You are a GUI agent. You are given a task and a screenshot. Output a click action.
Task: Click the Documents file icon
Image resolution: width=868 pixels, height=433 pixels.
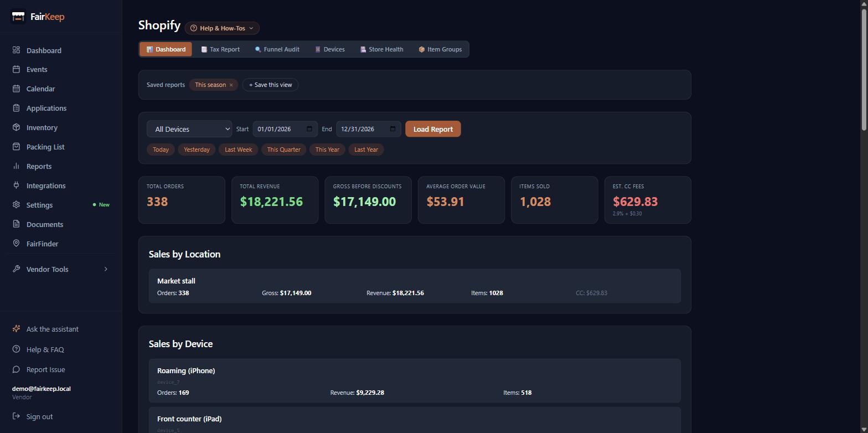17,224
